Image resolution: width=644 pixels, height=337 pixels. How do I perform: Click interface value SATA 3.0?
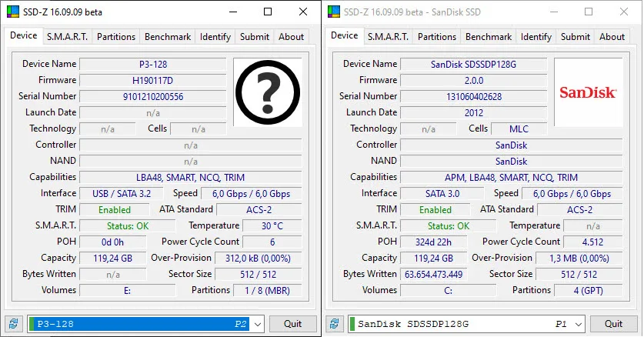(x=442, y=193)
